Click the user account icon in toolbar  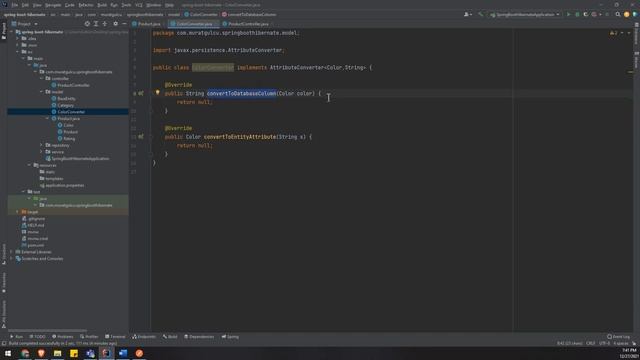467,14
